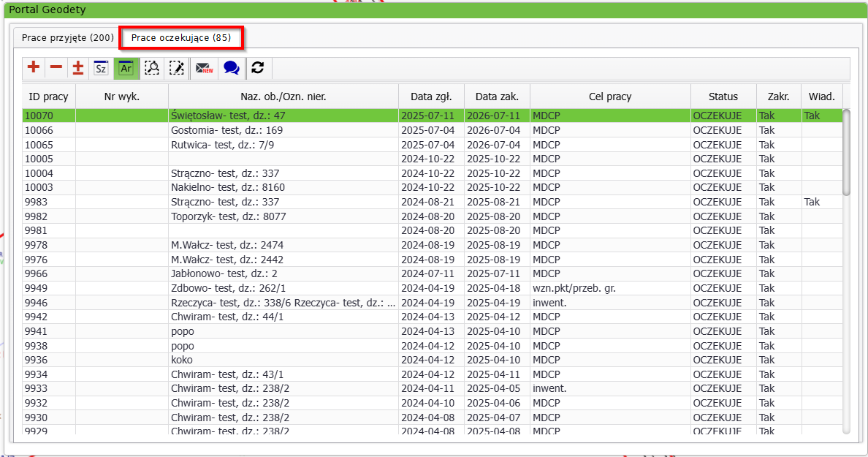Click the Cel pracy column header
This screenshot has height=457, width=868.
tap(609, 97)
